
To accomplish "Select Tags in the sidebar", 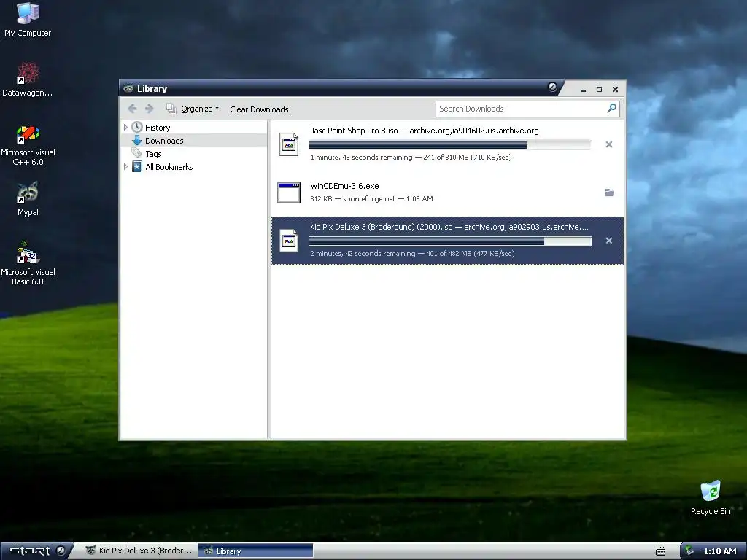I will point(153,154).
